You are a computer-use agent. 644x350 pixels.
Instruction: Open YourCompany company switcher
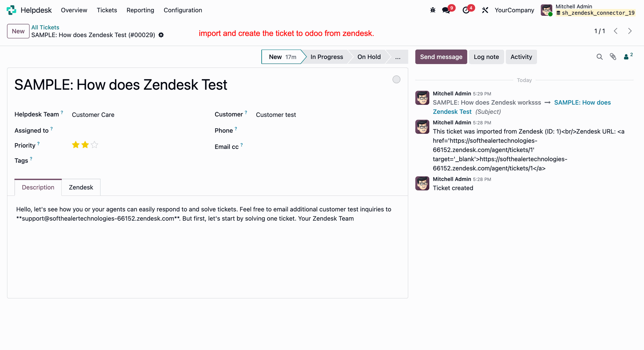[x=514, y=10]
